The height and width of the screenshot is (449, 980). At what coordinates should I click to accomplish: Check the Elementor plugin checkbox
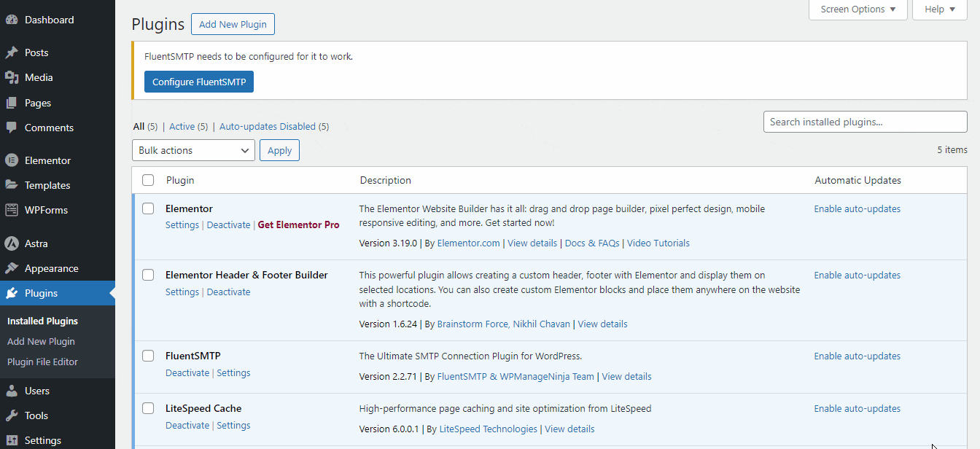pyautogui.click(x=148, y=208)
